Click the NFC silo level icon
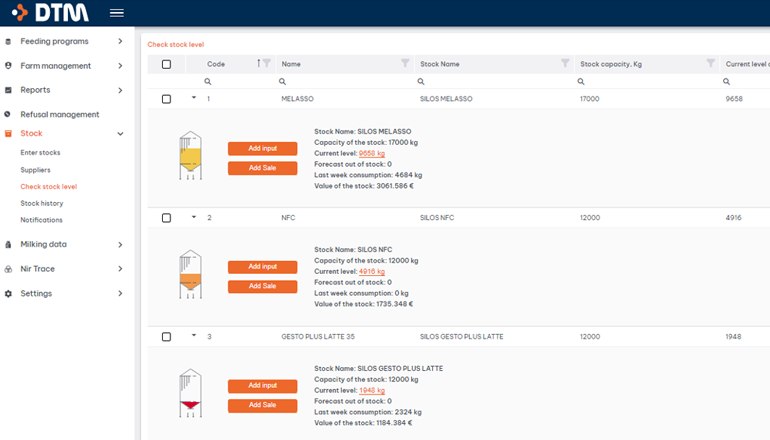Viewport: 770px width, 440px height. (189, 276)
